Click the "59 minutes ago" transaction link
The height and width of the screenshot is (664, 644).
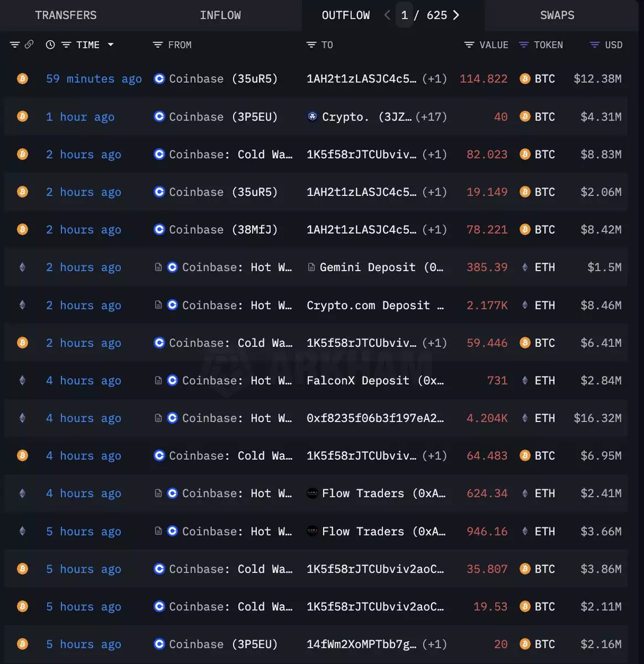pyautogui.click(x=94, y=79)
